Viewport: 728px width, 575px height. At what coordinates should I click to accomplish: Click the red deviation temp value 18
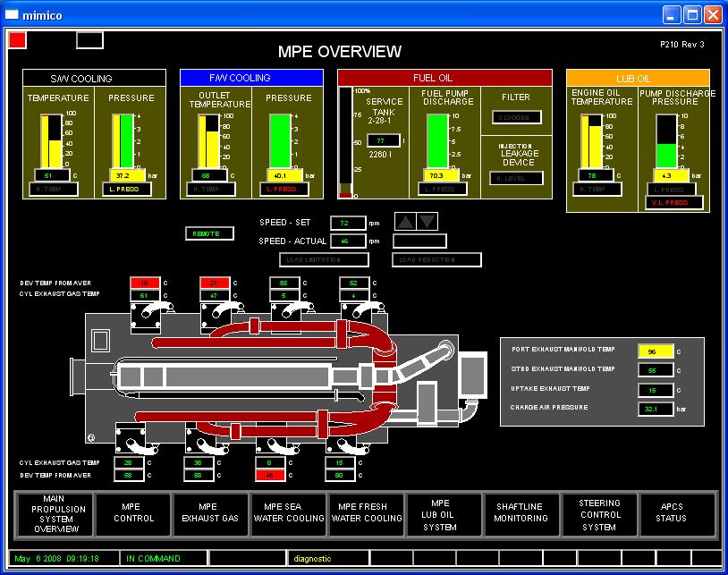click(x=145, y=283)
